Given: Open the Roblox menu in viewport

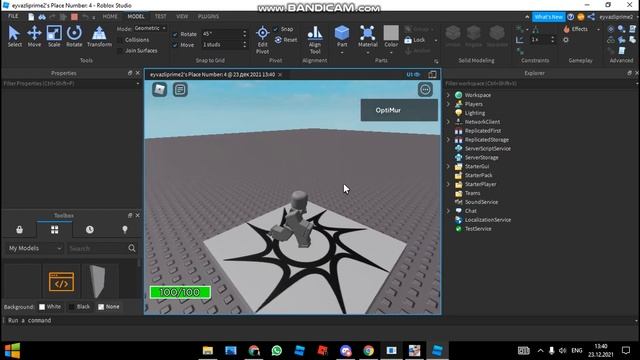Looking at the screenshot, I should click(160, 89).
